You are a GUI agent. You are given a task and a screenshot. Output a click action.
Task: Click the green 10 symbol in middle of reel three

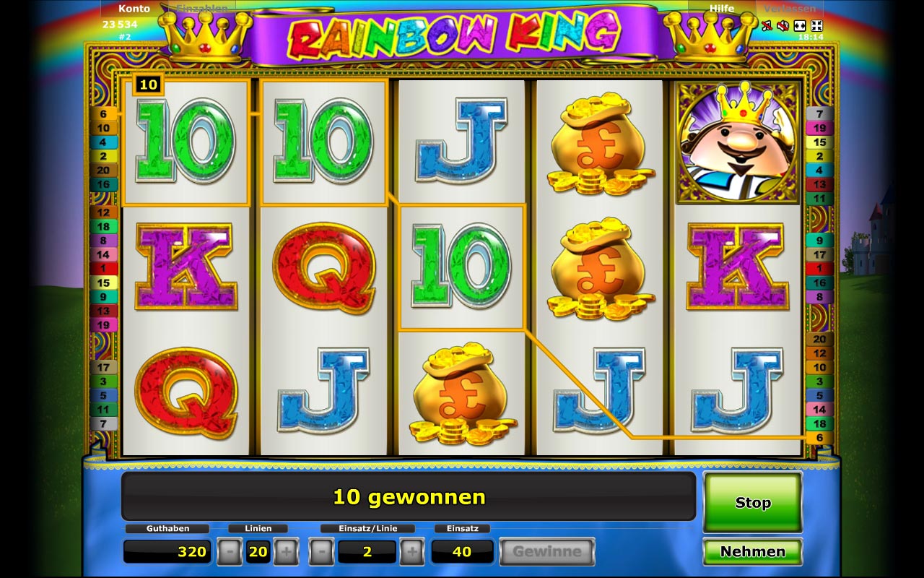[x=462, y=267]
